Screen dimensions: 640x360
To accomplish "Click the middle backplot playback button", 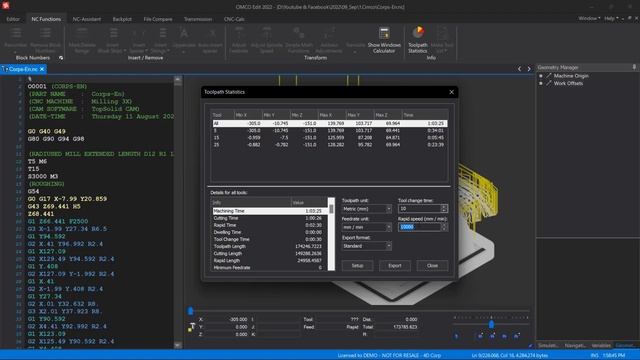I will 492,336.
